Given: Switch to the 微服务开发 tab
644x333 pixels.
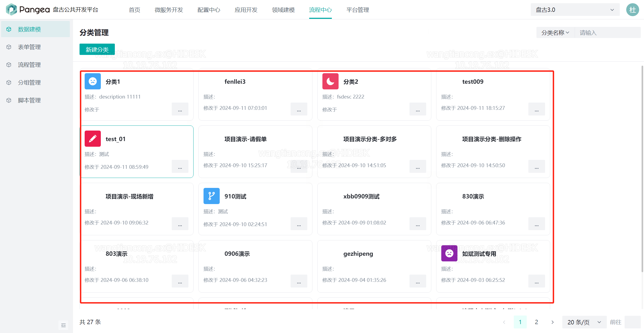Looking at the screenshot, I should [x=169, y=10].
